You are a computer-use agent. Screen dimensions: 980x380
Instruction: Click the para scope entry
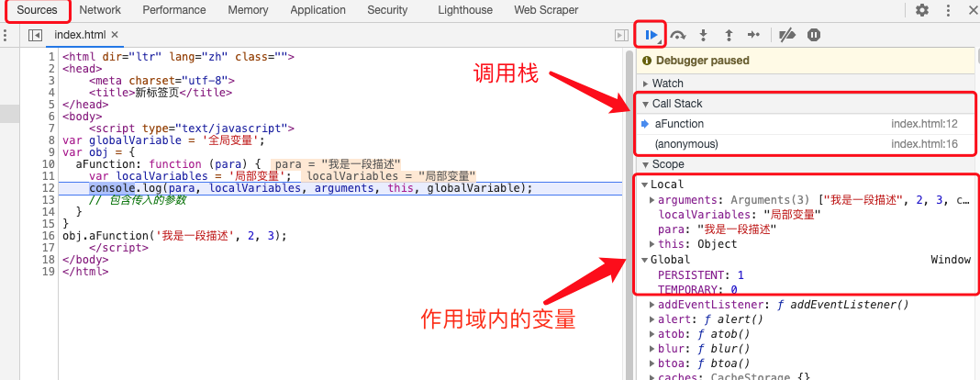pyautogui.click(x=717, y=229)
